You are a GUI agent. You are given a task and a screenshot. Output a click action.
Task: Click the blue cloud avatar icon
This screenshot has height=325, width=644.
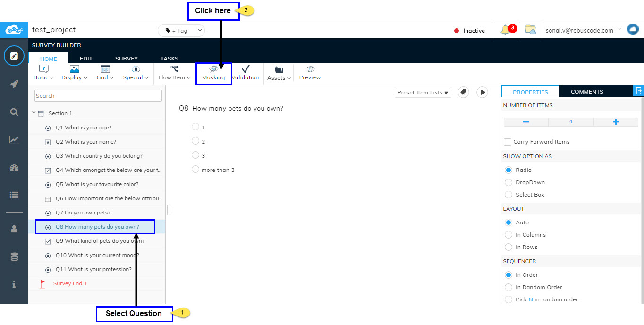click(633, 30)
